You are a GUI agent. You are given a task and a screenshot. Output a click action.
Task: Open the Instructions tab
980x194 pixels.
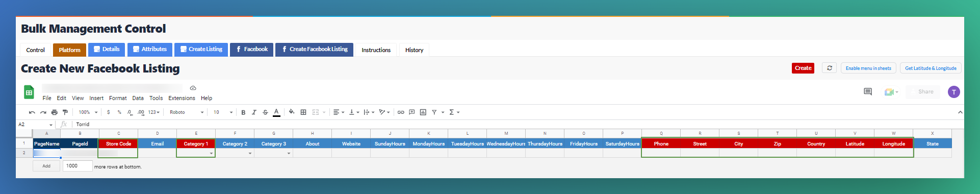click(x=376, y=50)
